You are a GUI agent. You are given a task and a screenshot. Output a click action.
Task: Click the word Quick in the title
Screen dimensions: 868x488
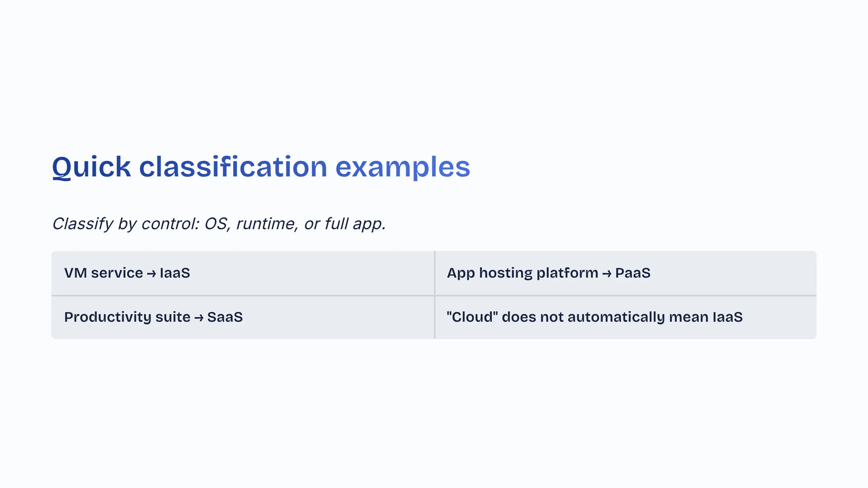(x=91, y=167)
